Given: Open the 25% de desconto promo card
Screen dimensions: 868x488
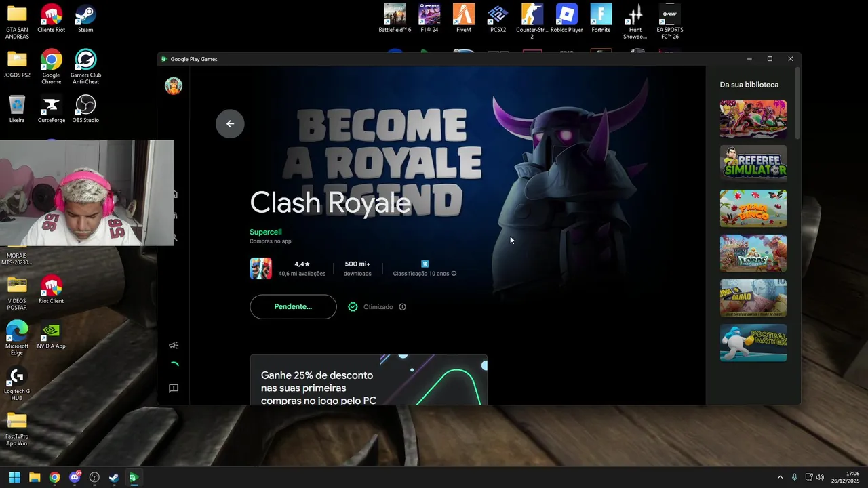Looking at the screenshot, I should (x=368, y=380).
